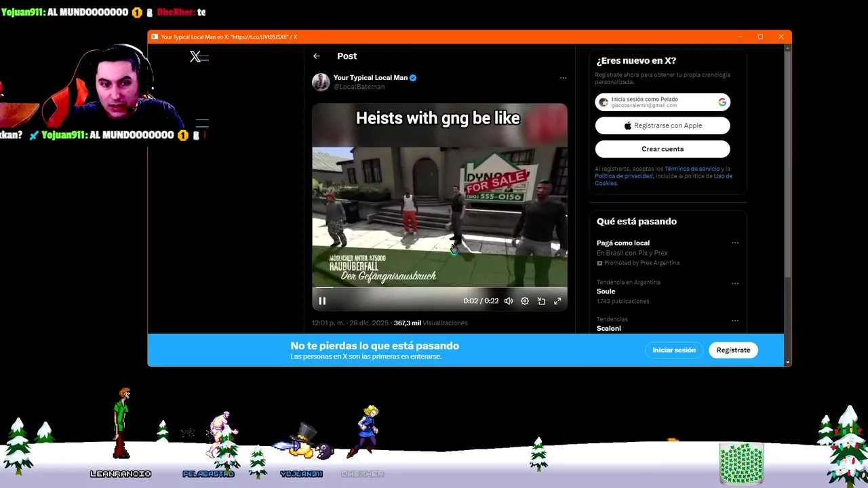Click the YOJUAN911 character avatar
Screen dimensions: 868x488
coord(303,441)
